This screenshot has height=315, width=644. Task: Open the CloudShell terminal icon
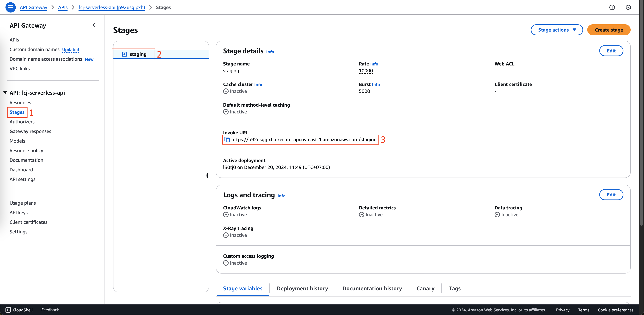[8, 310]
